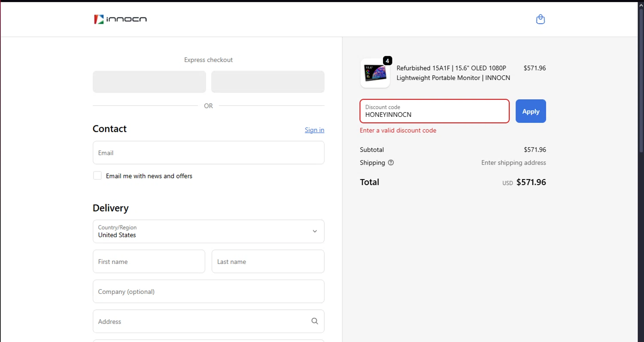Click 'Enter shipping address' text
644x342 pixels.
(x=513, y=163)
